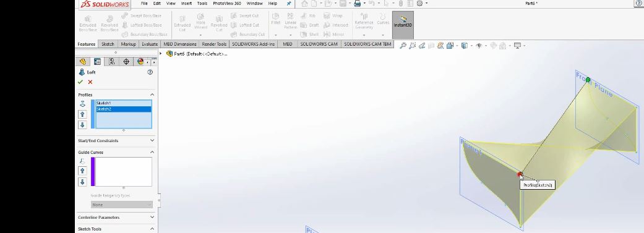
Task: Expand the Start/End Constraints section
Action: click(x=152, y=140)
